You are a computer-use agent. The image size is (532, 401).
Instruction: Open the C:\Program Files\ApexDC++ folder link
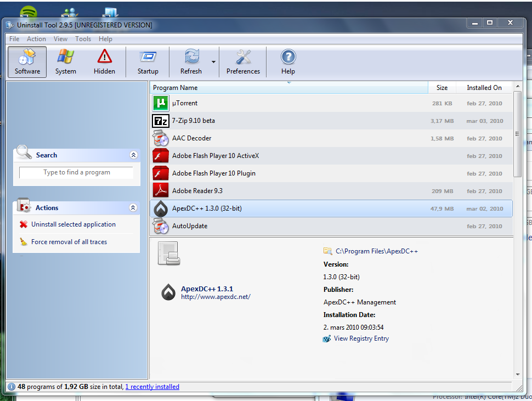point(377,251)
